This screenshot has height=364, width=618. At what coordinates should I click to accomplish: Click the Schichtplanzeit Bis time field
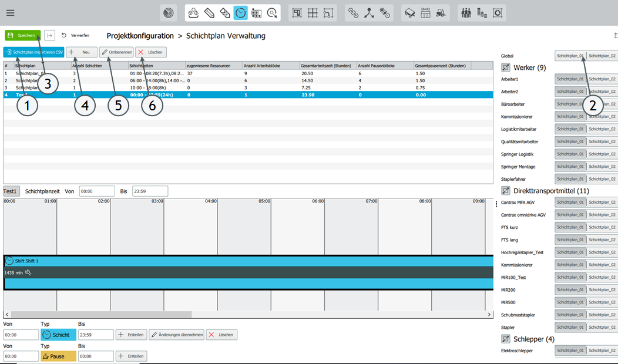coord(150,191)
